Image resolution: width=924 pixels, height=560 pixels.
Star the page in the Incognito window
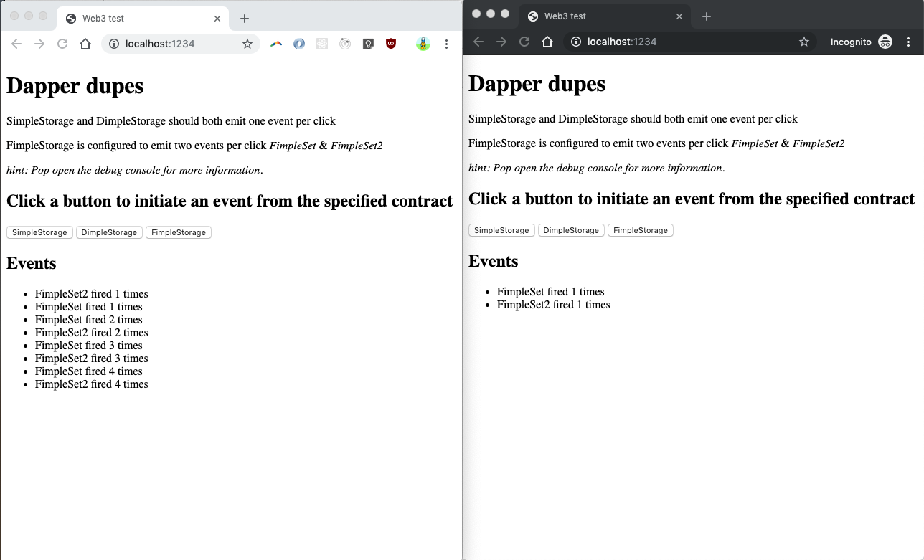(804, 42)
